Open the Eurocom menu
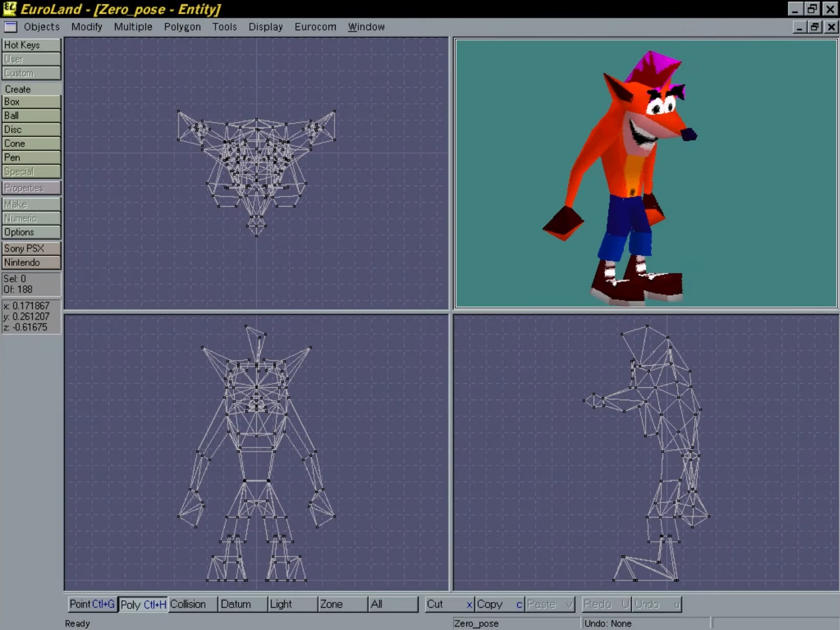The width and height of the screenshot is (840, 630). click(x=315, y=27)
